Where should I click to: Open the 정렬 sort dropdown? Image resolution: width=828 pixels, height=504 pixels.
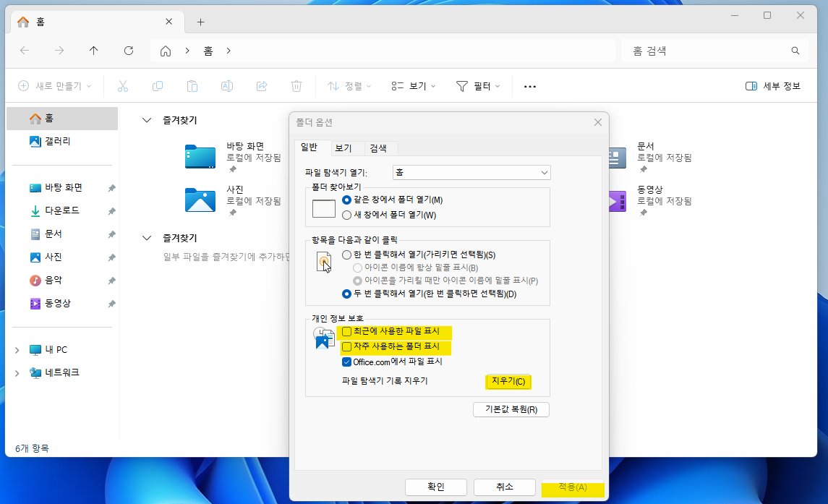point(349,86)
